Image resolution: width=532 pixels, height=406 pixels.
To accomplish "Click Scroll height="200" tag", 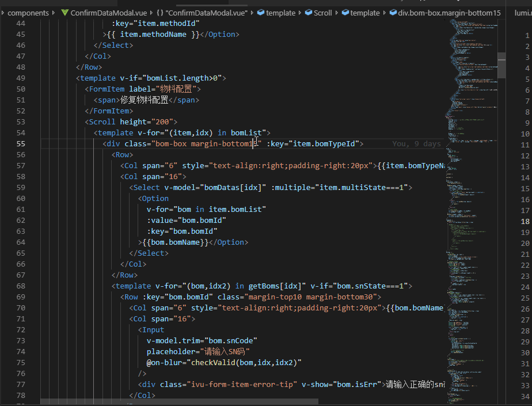I will [x=131, y=122].
